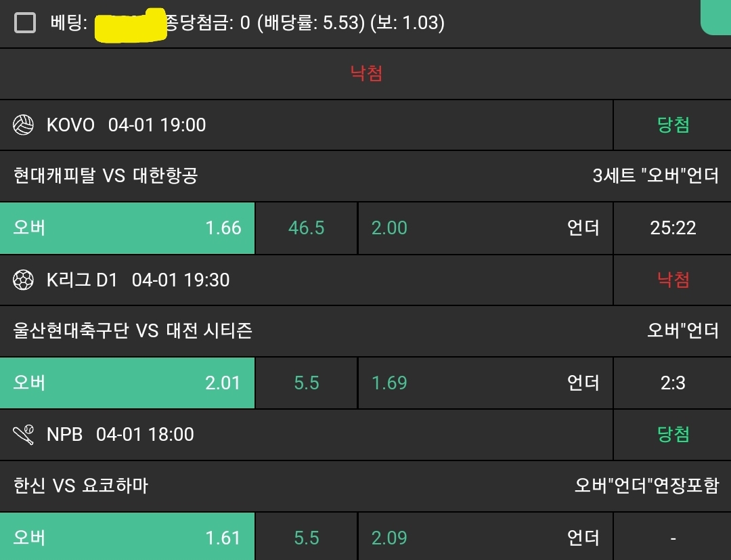Select 언더 2.09 for 한신 VS 요코하마
This screenshot has height=560, width=731.
tap(485, 538)
